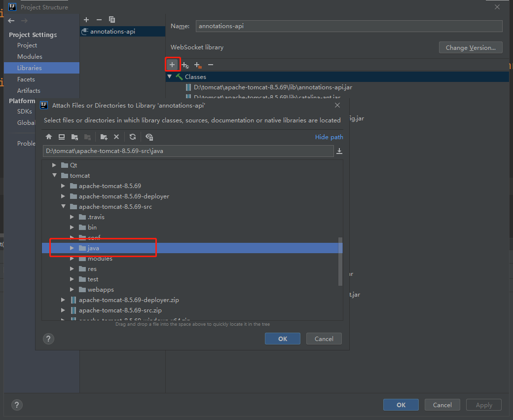
Task: Click the exclude plus-orange icon
Action: 198,65
